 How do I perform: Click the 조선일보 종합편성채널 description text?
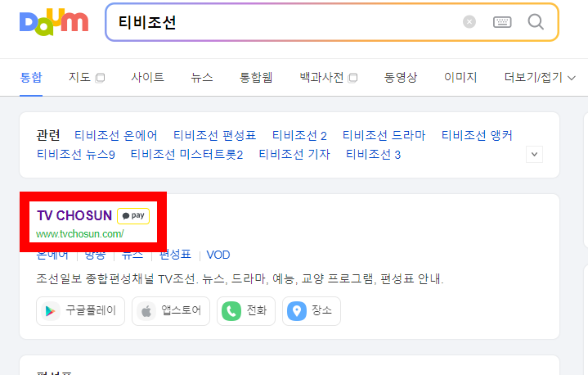240,279
